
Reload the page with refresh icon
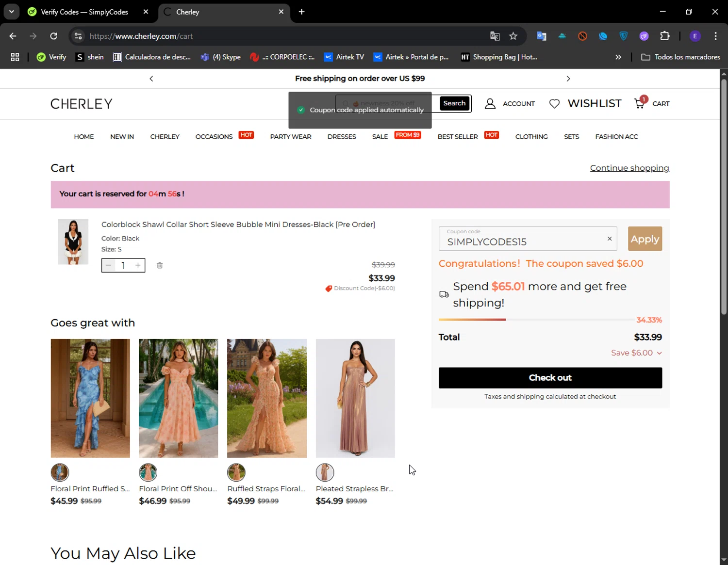point(54,36)
